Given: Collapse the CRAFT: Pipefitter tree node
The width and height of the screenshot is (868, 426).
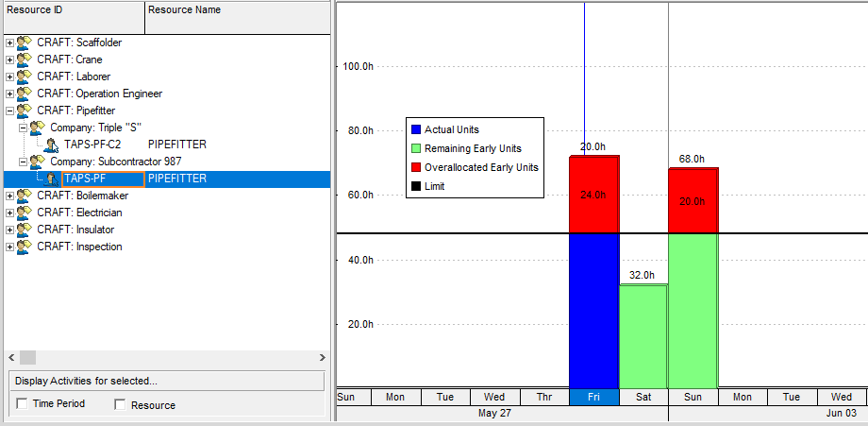Looking at the screenshot, I should pos(9,111).
